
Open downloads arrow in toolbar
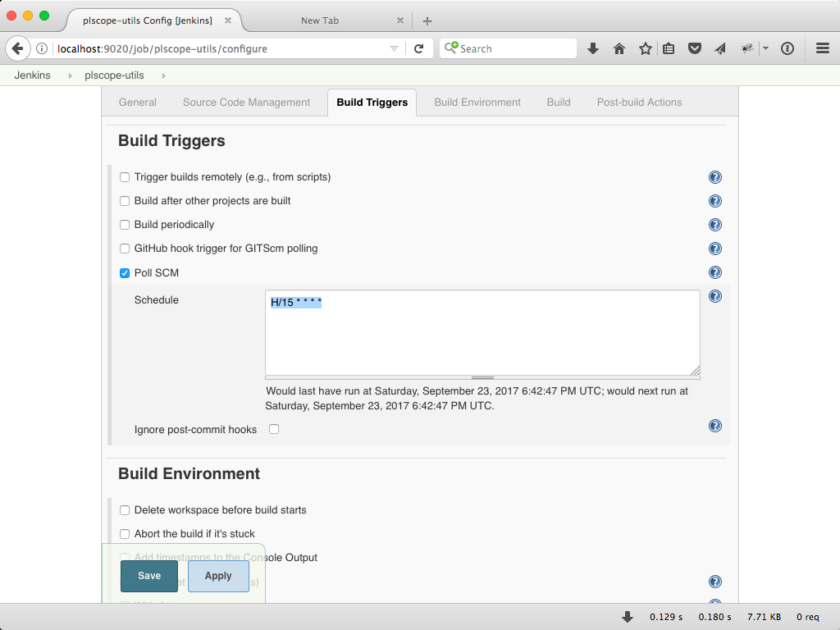pos(592,48)
